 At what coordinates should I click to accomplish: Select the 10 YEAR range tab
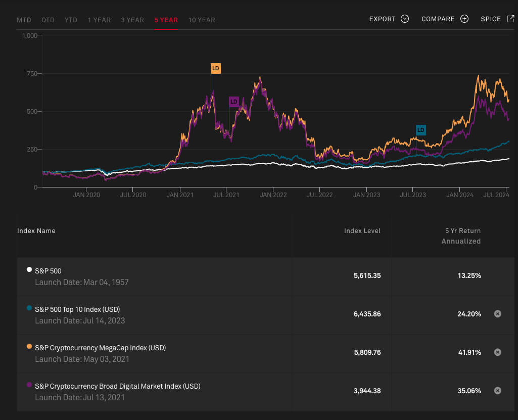pyautogui.click(x=202, y=20)
